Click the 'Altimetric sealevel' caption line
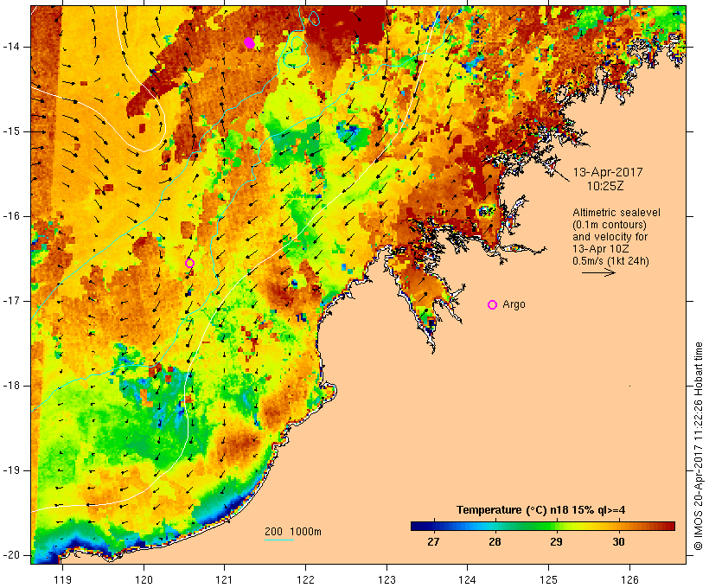The height and width of the screenshot is (588, 709). click(616, 213)
